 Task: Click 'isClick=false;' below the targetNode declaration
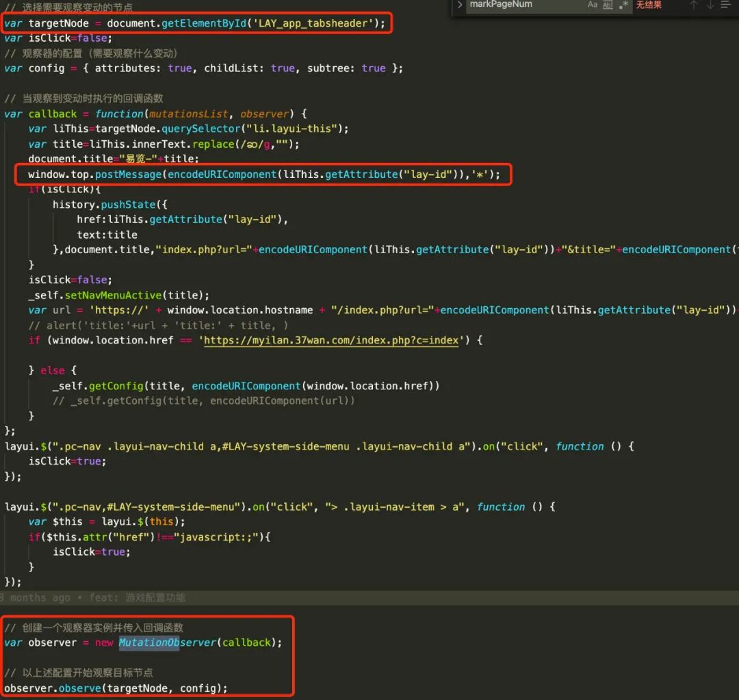pyautogui.click(x=70, y=38)
